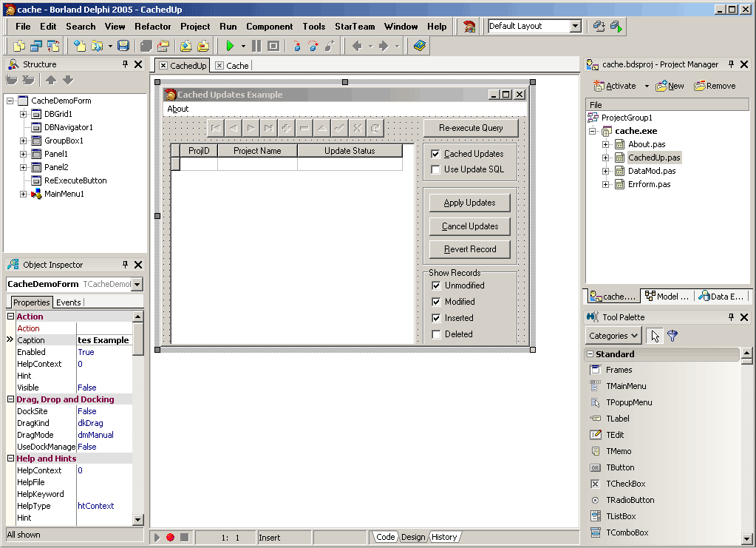Click the Save desktop layout icon
The image size is (756, 548).
pyautogui.click(x=599, y=27)
